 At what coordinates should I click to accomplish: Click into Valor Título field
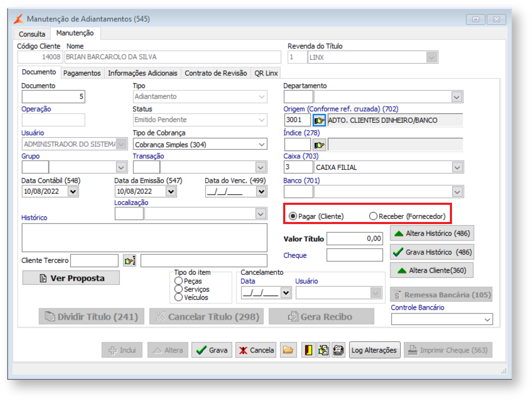[x=355, y=238]
